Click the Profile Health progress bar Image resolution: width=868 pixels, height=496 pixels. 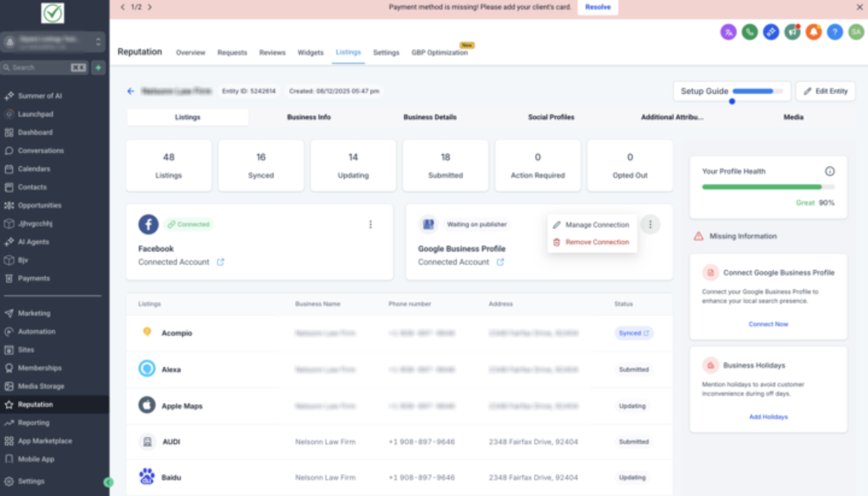pos(768,187)
